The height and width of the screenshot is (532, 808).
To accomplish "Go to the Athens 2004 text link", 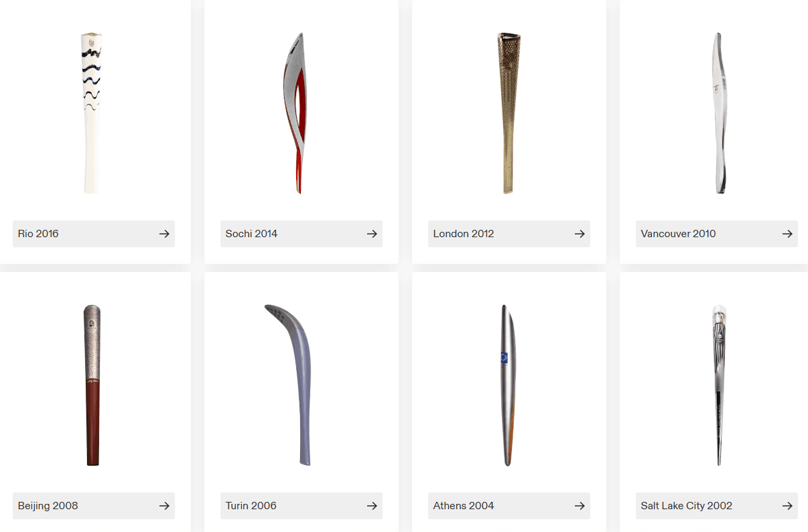I will (464, 506).
